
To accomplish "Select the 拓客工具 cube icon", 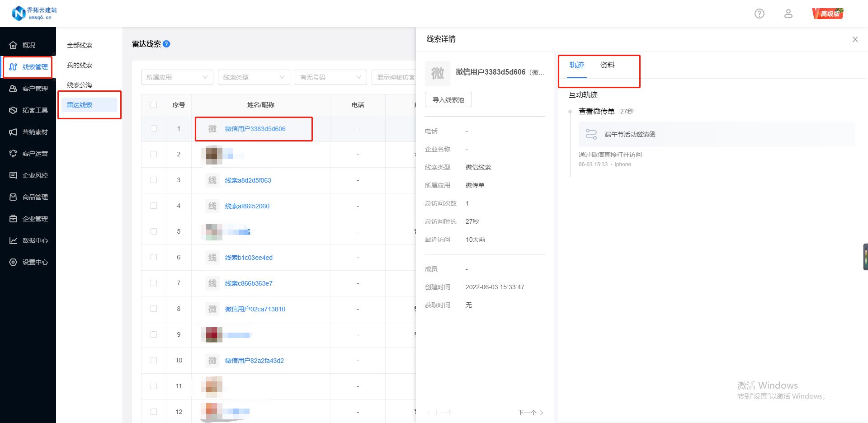I will tap(13, 110).
